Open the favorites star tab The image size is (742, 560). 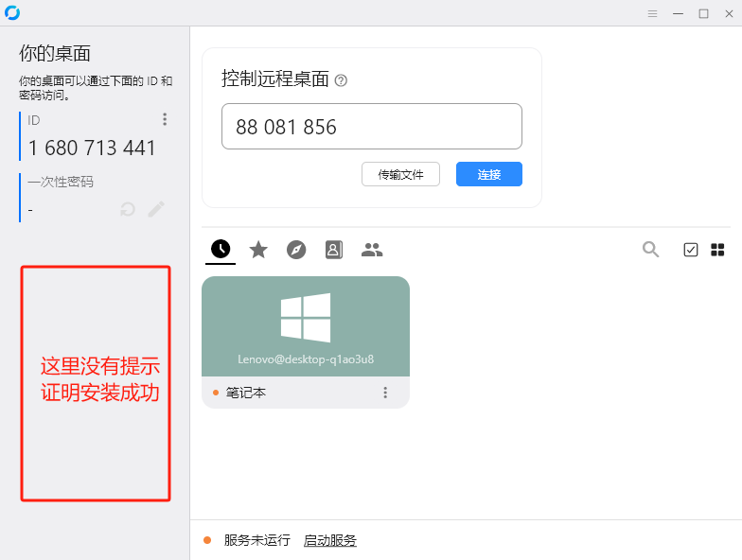(x=258, y=250)
